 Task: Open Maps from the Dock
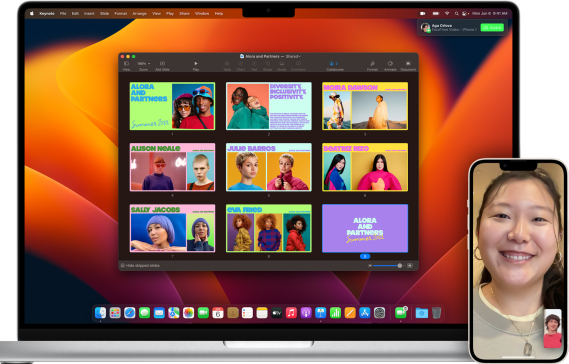click(174, 312)
